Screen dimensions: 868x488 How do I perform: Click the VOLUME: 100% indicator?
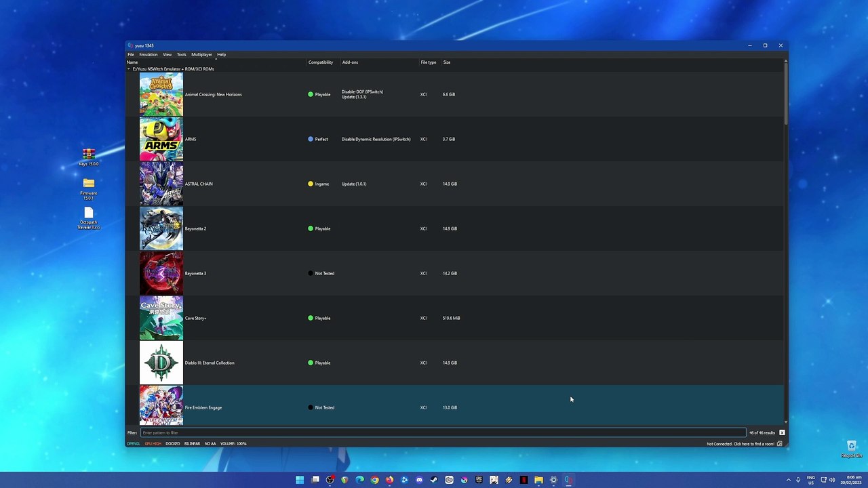point(233,444)
